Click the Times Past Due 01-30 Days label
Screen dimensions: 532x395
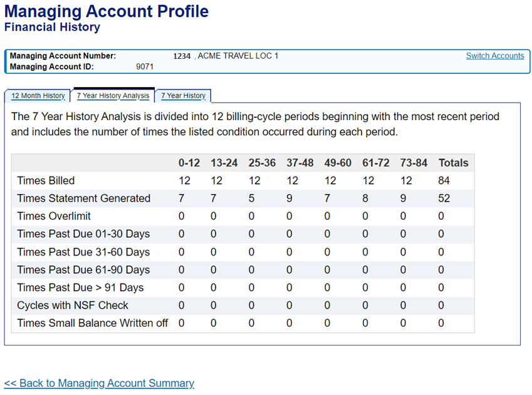83,234
